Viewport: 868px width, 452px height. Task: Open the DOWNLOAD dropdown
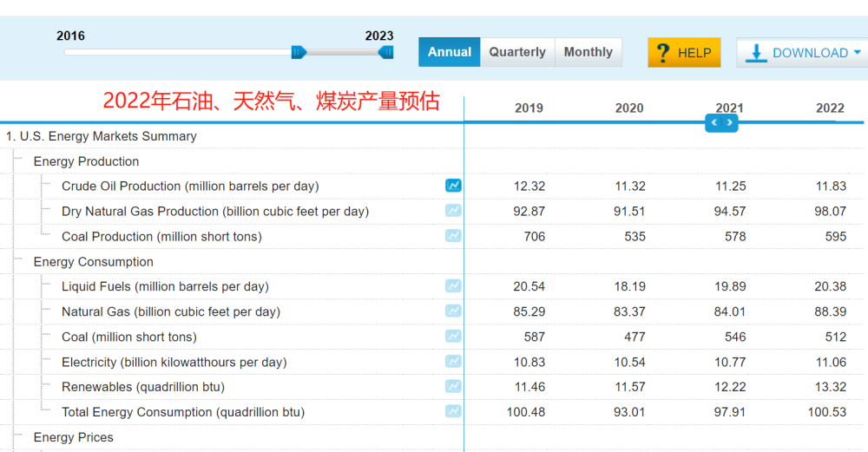801,53
